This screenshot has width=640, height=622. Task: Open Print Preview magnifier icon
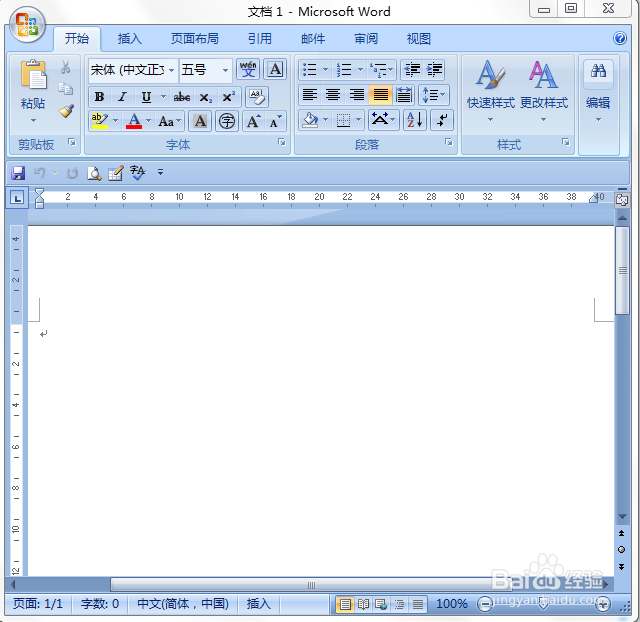click(x=94, y=173)
